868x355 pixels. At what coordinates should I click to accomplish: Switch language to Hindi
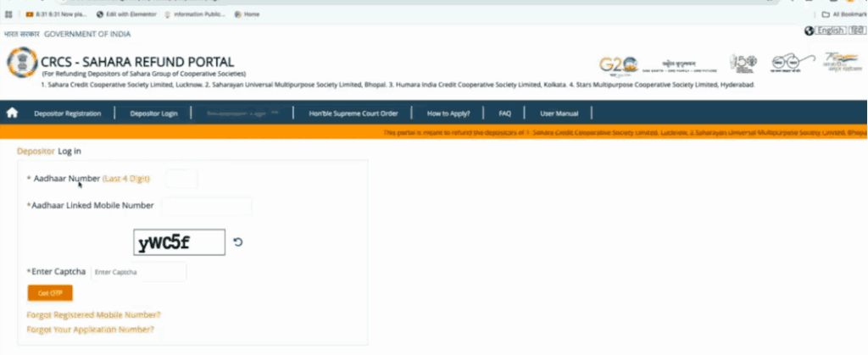pyautogui.click(x=856, y=31)
